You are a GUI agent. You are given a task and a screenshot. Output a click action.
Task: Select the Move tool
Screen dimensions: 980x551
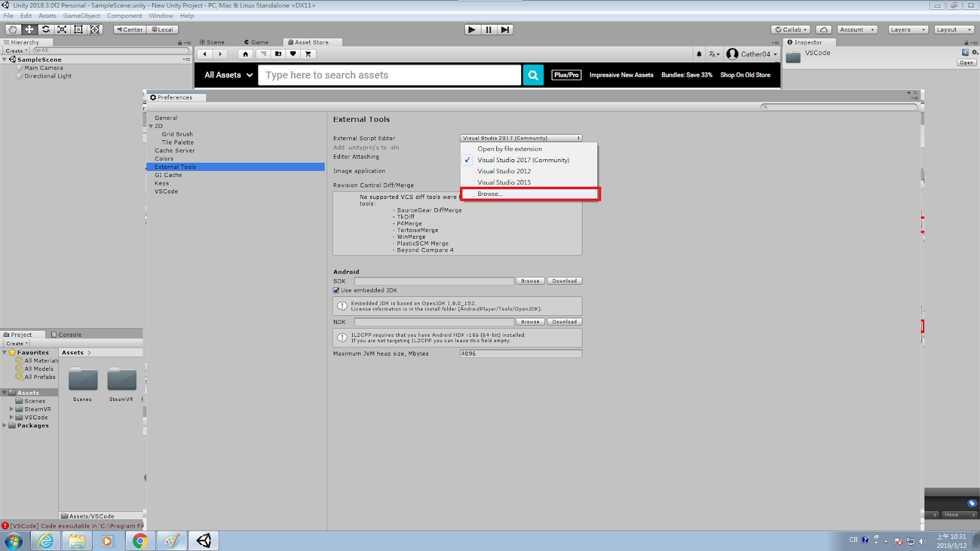[29, 29]
